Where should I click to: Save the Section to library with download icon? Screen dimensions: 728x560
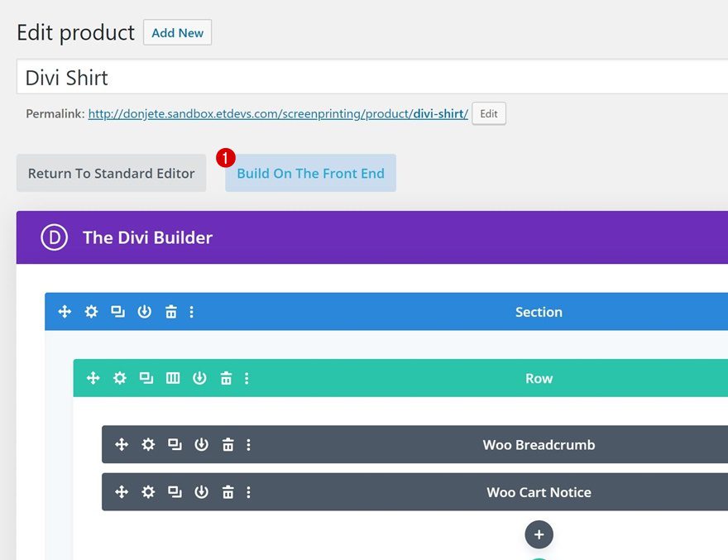[x=144, y=312]
